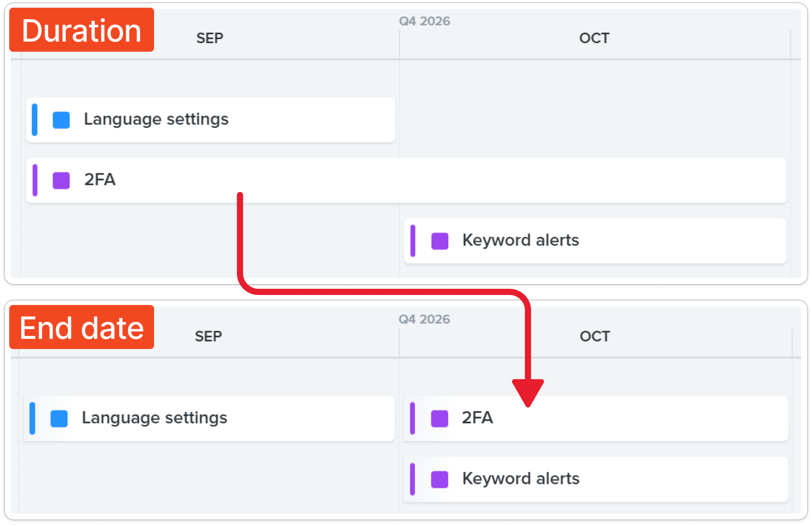This screenshot has width=812, height=526.
Task: Click the red arrow head pointing to 2FA
Action: coord(528,391)
